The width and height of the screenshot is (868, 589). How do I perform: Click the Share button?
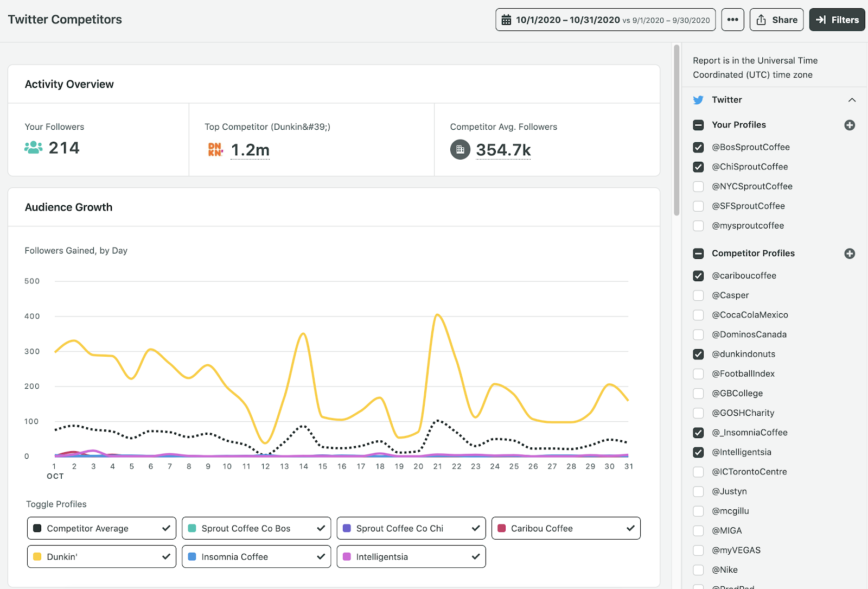point(776,20)
